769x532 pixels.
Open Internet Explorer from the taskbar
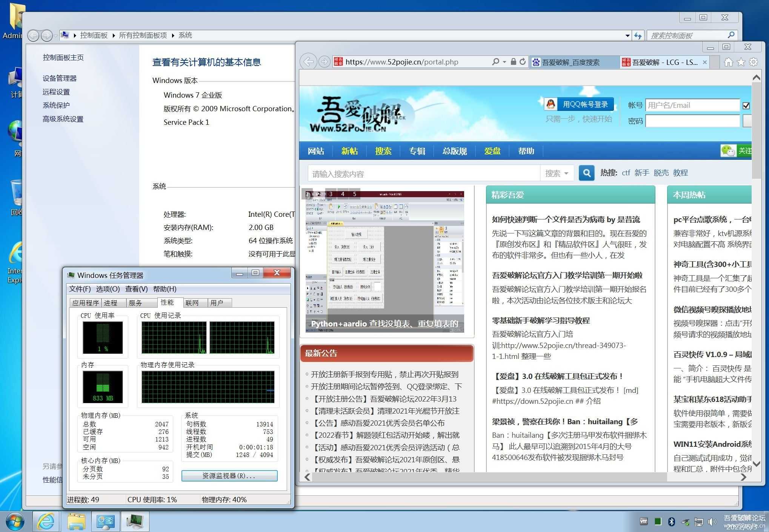click(x=46, y=521)
